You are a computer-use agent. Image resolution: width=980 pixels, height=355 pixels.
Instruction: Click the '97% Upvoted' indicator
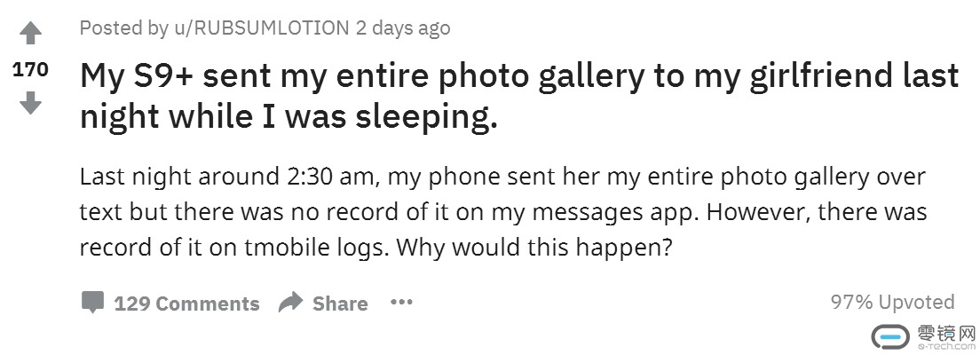click(x=892, y=302)
